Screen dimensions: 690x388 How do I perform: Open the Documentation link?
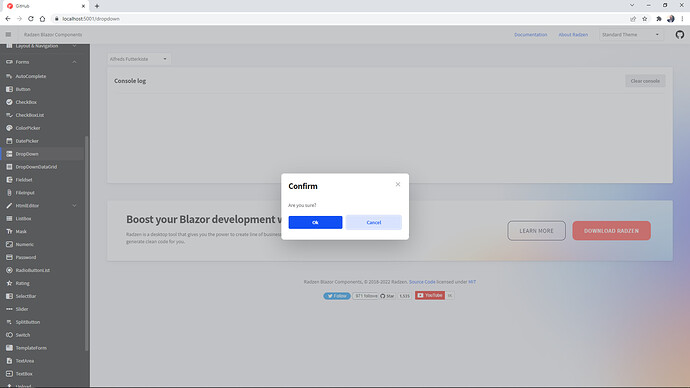531,35
